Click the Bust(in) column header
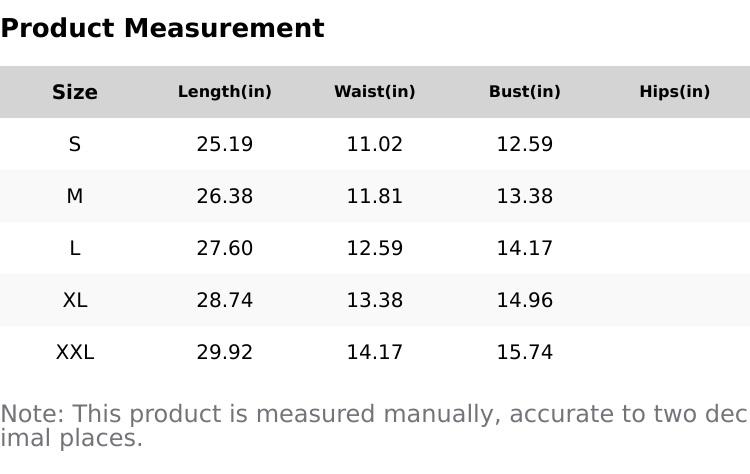 (x=525, y=92)
